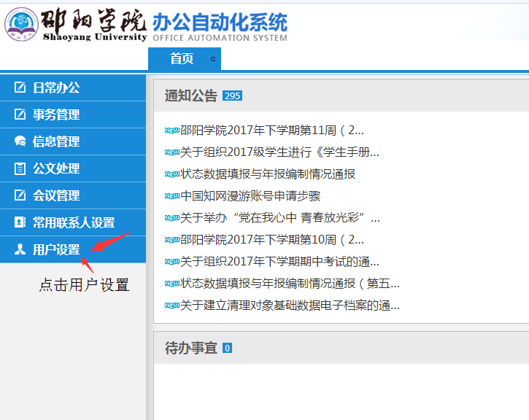Click the 信息管理 chat bubble icon
This screenshot has height=420, width=529.
[x=20, y=141]
